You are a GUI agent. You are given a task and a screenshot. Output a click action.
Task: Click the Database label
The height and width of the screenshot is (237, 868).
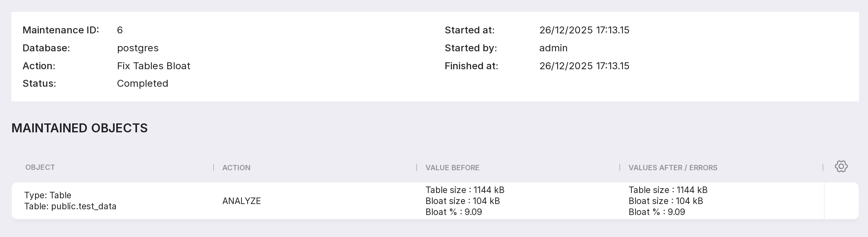(46, 48)
